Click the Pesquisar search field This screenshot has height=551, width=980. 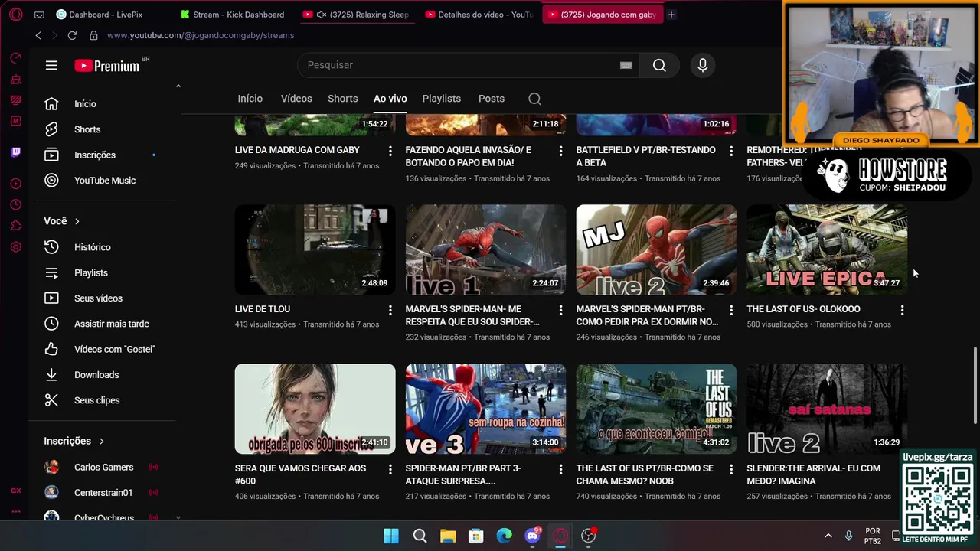(x=459, y=65)
